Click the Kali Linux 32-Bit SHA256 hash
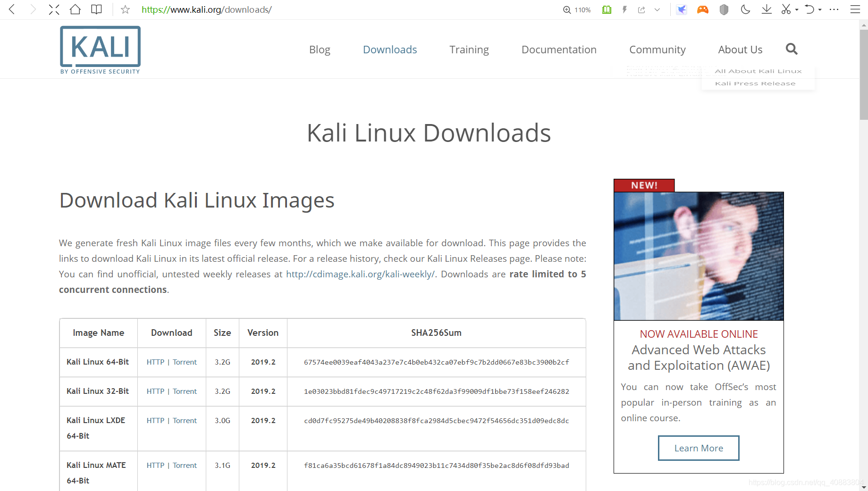Image resolution: width=868 pixels, height=491 pixels. [x=437, y=391]
